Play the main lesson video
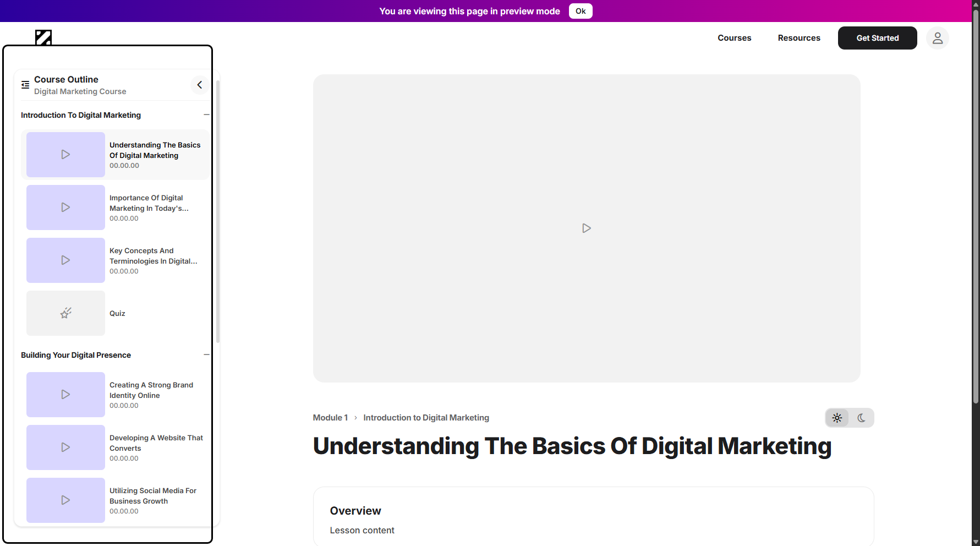 pyautogui.click(x=587, y=228)
